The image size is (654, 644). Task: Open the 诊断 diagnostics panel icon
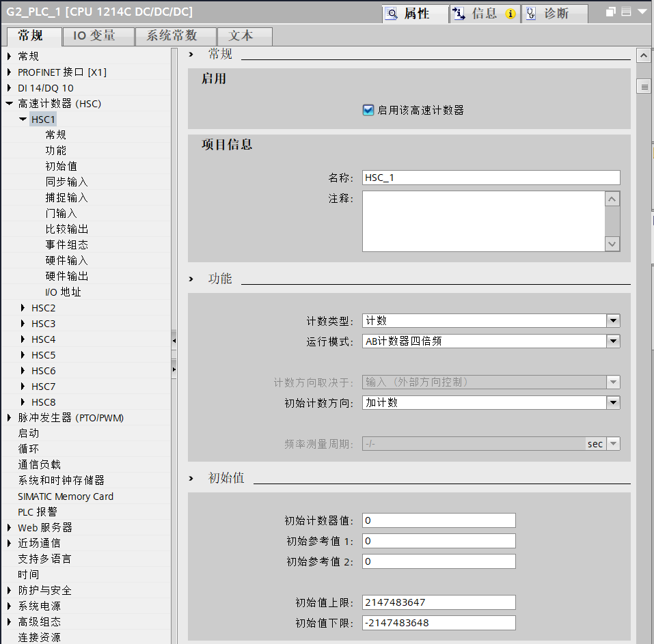pos(532,13)
